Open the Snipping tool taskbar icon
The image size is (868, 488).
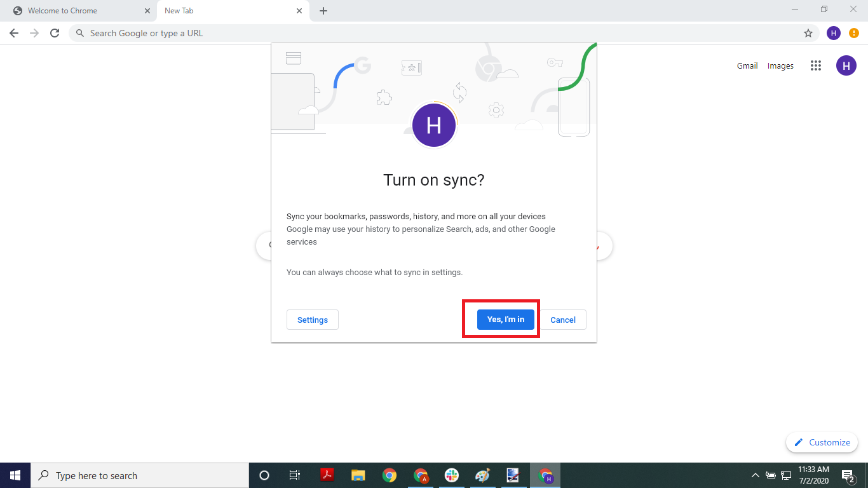[x=513, y=475]
